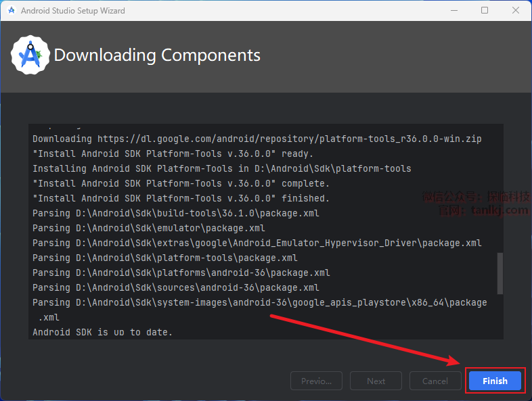Click the Android Studio logo in header
Screen dimensions: 532x401
pos(30,55)
